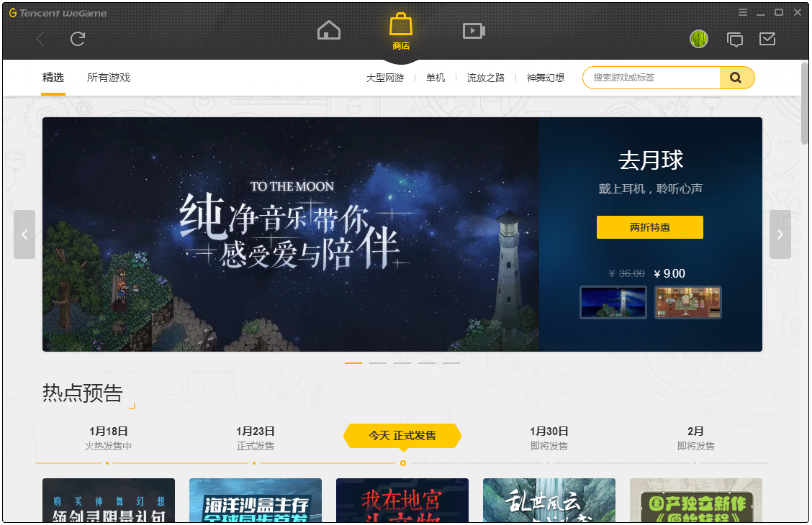Viewport: 812px width, 525px height.
Task: Click the To The Moon banner image
Action: (291, 234)
